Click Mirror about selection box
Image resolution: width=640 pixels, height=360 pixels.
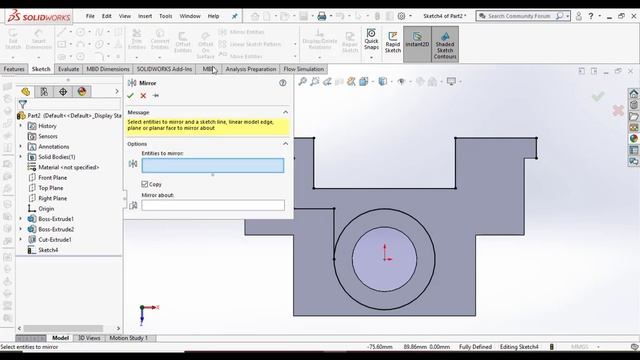pos(213,205)
